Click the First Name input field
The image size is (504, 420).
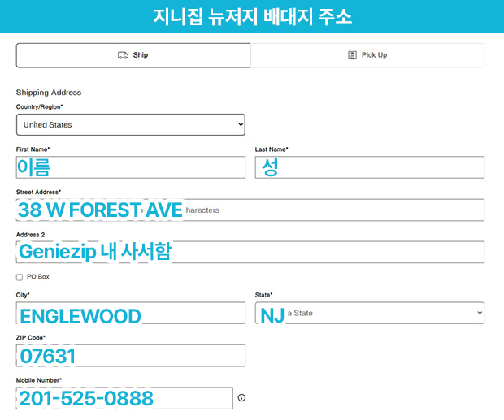pos(131,167)
